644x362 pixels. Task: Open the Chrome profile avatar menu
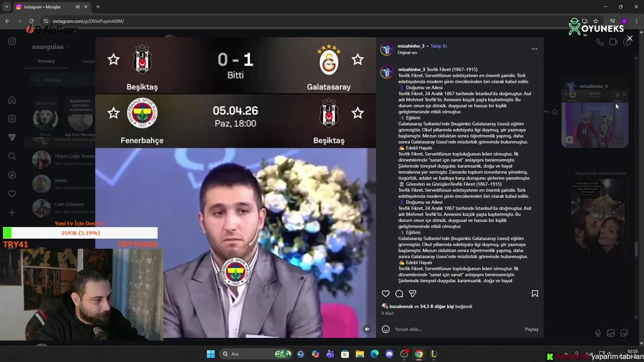coord(624,21)
